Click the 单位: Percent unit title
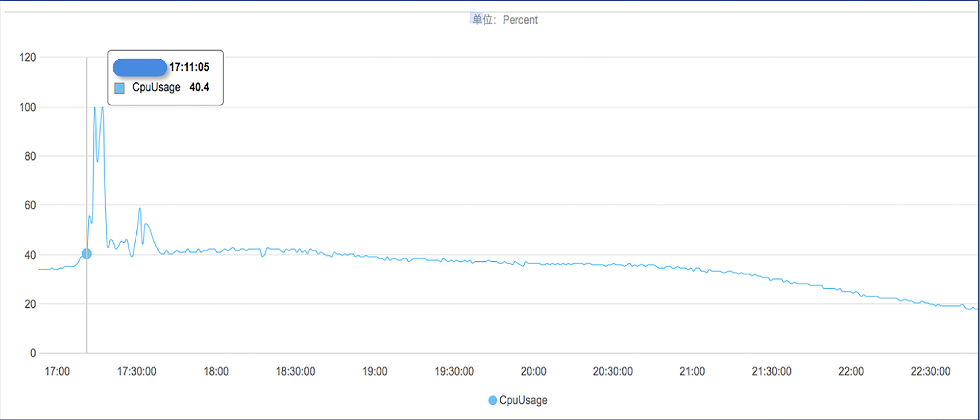 (x=505, y=20)
